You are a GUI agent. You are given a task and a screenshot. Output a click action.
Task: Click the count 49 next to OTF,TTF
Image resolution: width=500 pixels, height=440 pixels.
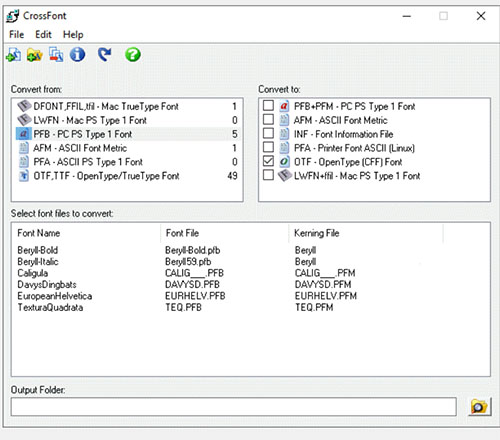pyautogui.click(x=232, y=176)
